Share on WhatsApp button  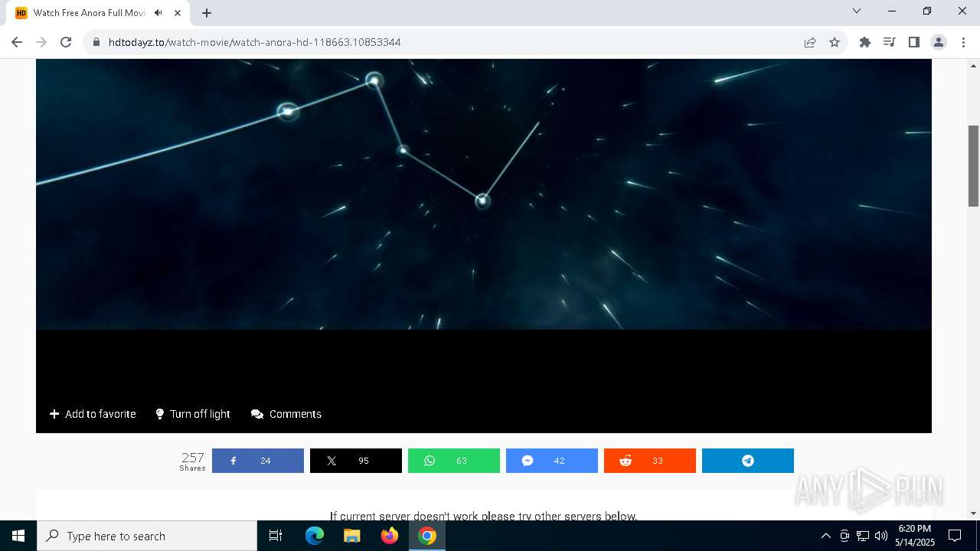tap(454, 461)
